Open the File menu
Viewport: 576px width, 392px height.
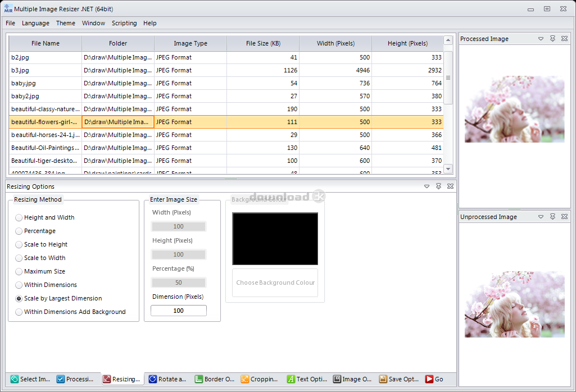pos(10,23)
